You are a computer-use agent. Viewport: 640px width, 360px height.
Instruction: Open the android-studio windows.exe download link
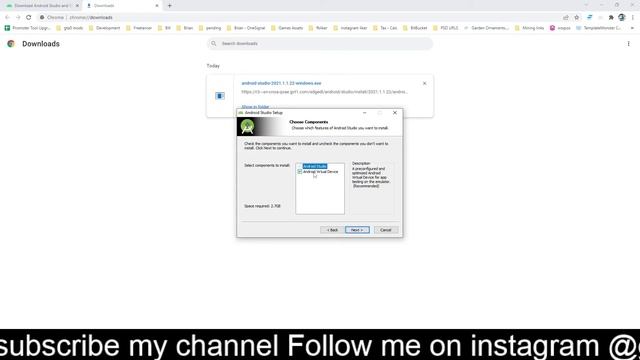[281, 83]
